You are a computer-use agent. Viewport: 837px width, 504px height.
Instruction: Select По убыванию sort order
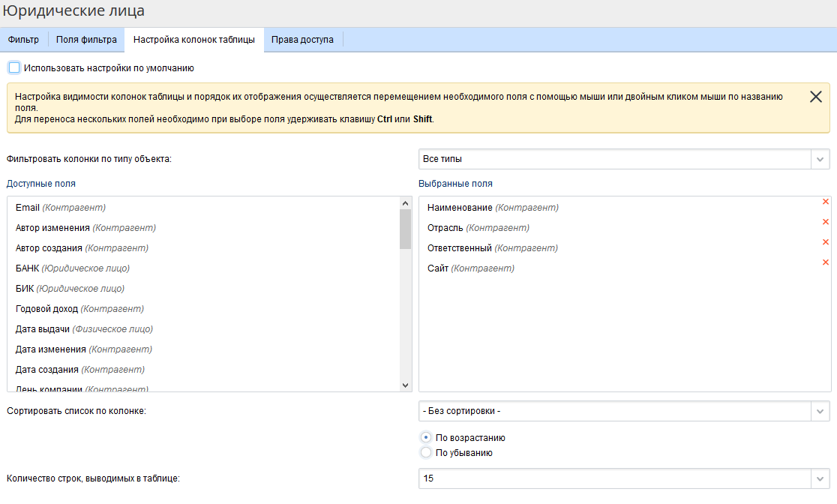point(426,452)
